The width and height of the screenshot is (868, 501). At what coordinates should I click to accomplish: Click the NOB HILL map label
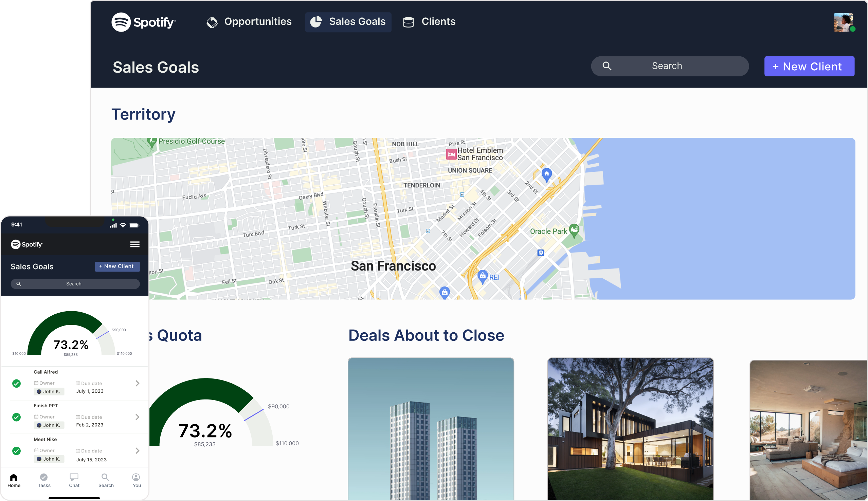405,144
